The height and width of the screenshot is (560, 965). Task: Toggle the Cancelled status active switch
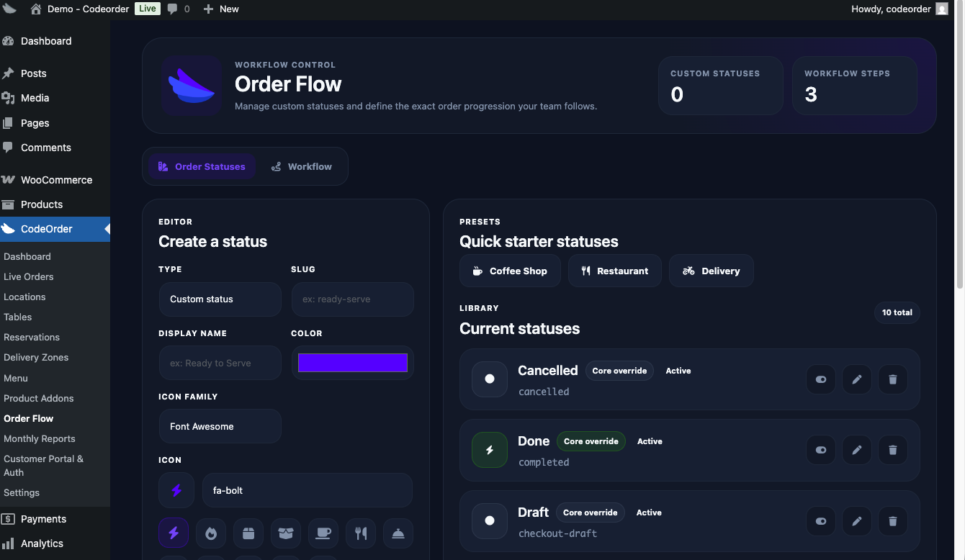(820, 379)
